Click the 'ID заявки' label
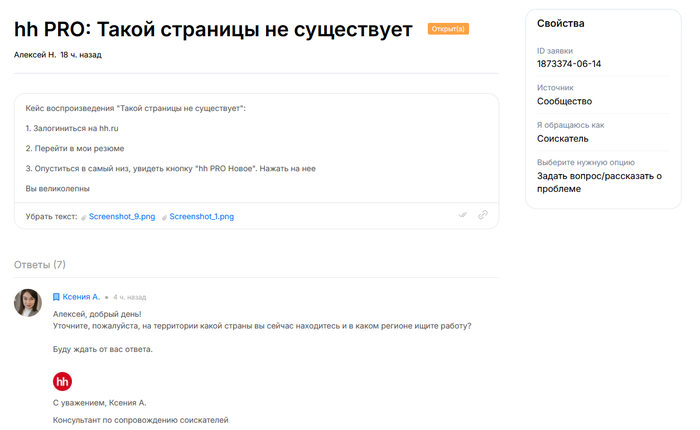This screenshot has width=700, height=430. pos(554,51)
